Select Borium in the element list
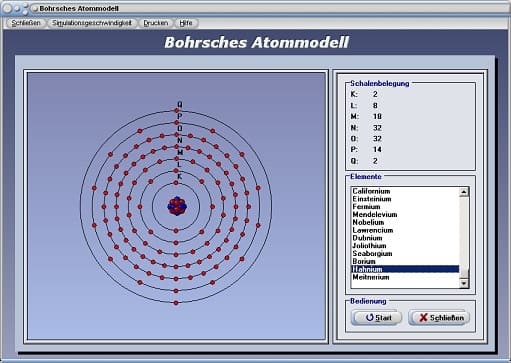The width and height of the screenshot is (511, 363). pos(405,261)
